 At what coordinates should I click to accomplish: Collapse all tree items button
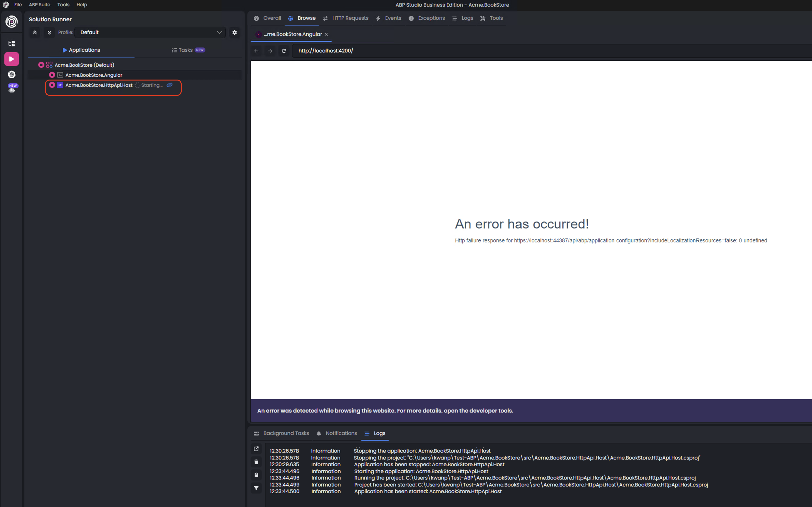(x=34, y=32)
